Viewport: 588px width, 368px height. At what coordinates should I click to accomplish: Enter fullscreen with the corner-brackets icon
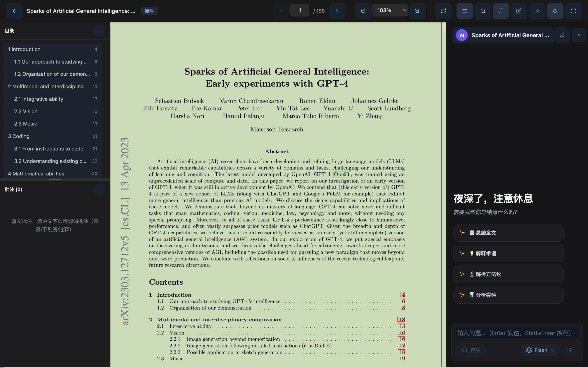(573, 11)
